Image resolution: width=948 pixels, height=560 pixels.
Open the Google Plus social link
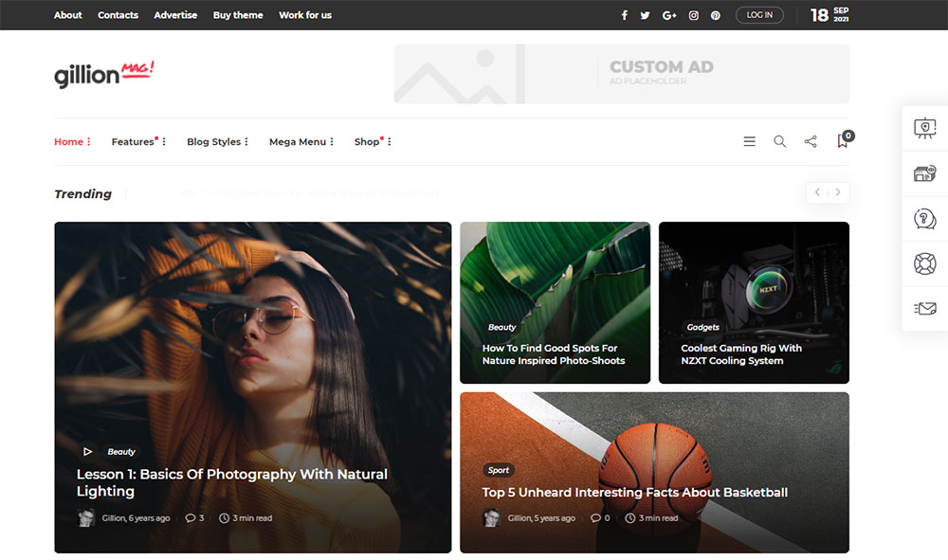[668, 15]
